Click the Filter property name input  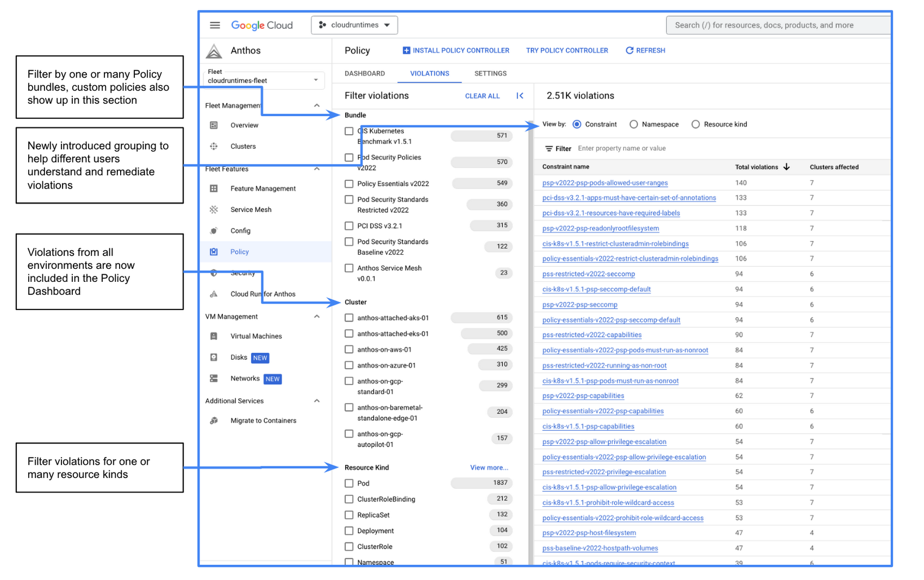click(622, 149)
